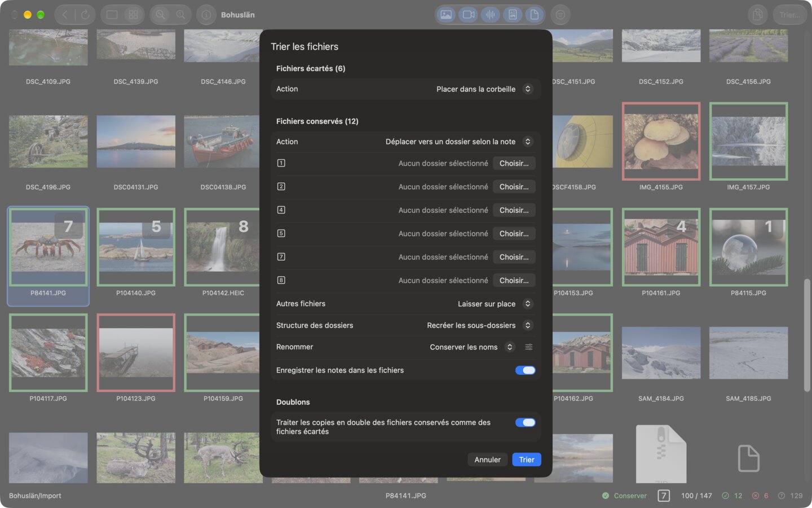This screenshot has width=812, height=508.
Task: Toggle the video filter icon
Action: 469,15
